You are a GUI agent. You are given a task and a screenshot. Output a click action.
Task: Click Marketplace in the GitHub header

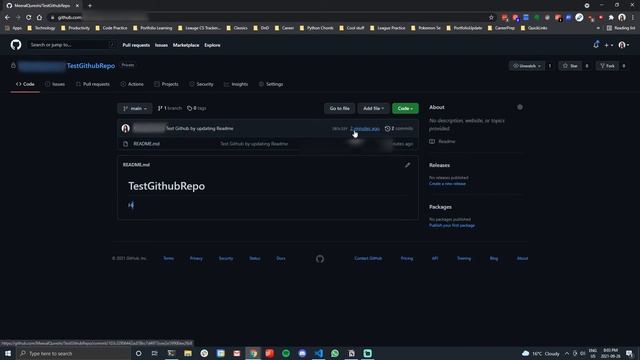coord(186,45)
